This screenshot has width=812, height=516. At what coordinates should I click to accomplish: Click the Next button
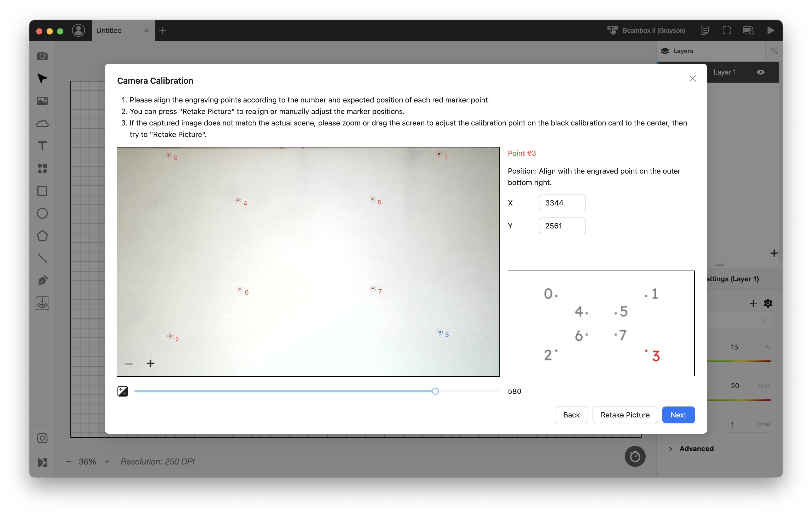[678, 415]
